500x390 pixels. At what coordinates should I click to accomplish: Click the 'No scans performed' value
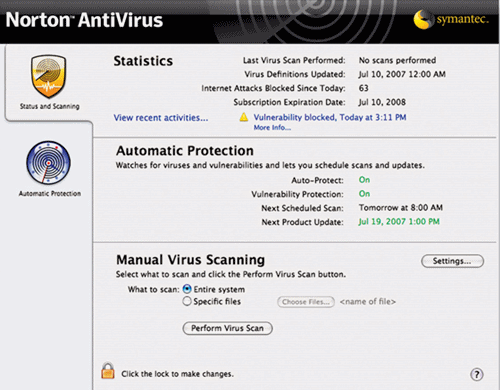[x=397, y=60]
